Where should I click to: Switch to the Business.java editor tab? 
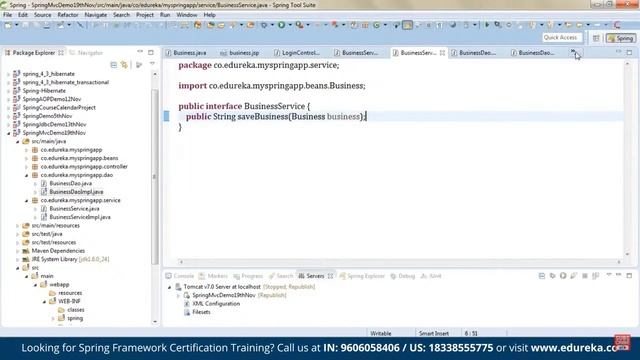(186, 53)
